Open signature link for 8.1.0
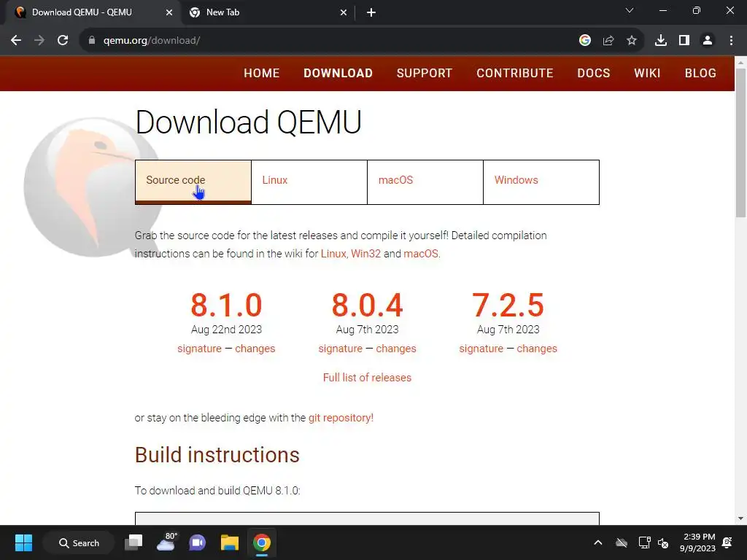Image resolution: width=747 pixels, height=560 pixels. click(199, 349)
